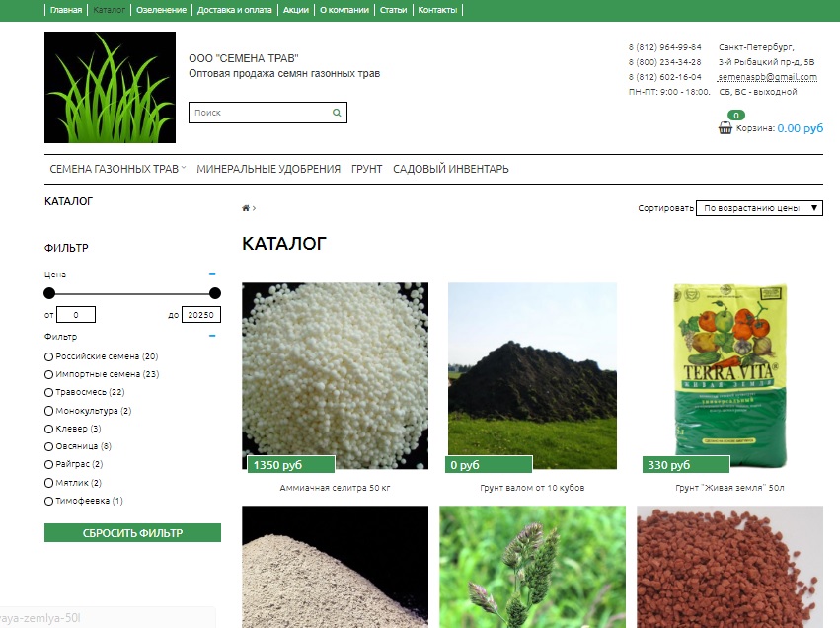Open Каталог in top menu
The image size is (840, 628).
[x=109, y=10]
